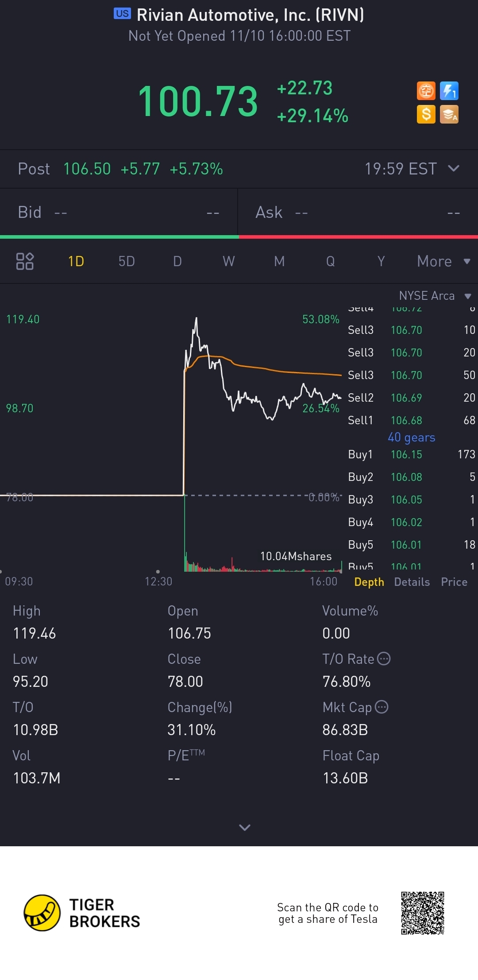Image resolution: width=478 pixels, height=980 pixels.
Task: Tap Buy2 order row at 106.08
Action: pos(412,477)
